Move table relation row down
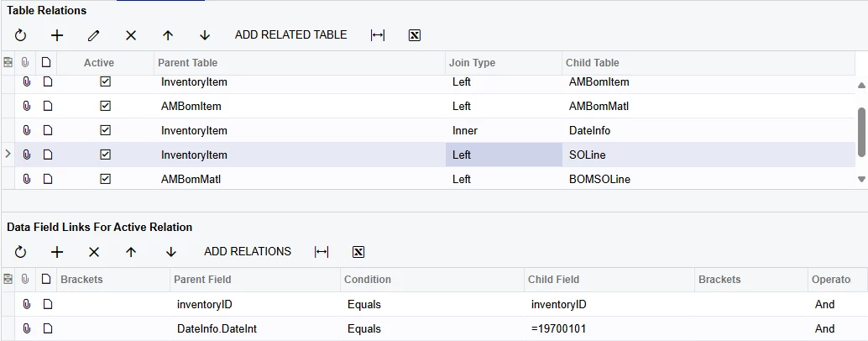The height and width of the screenshot is (341, 868). (x=205, y=35)
